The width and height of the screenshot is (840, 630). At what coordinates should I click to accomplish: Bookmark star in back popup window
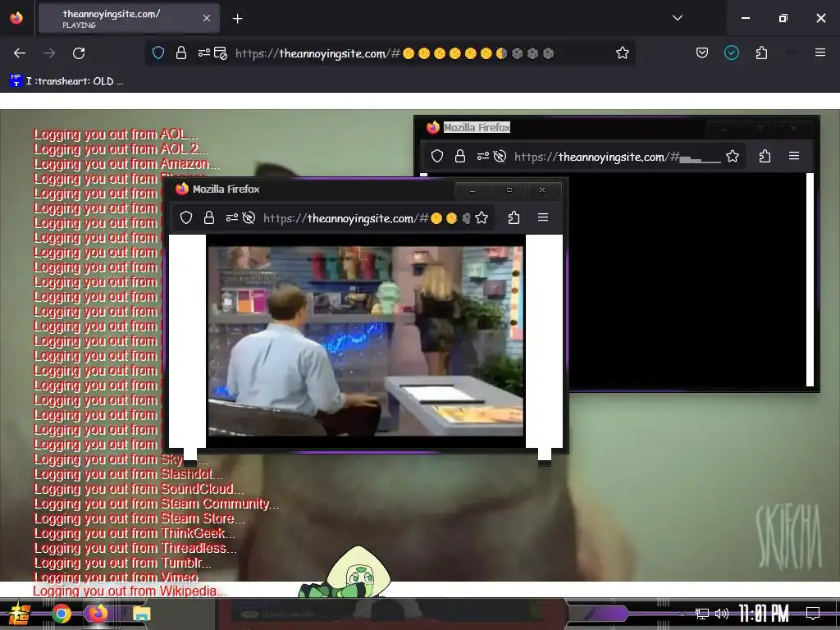pyautogui.click(x=733, y=156)
